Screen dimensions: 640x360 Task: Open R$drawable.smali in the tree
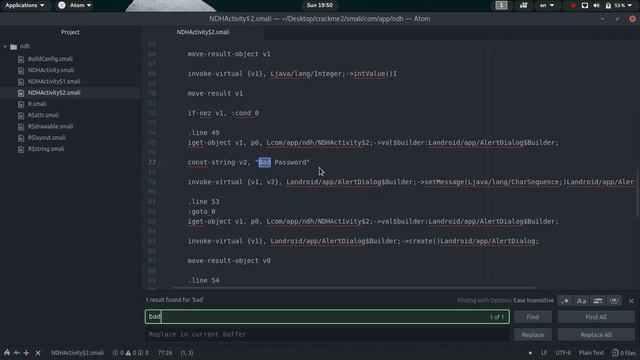tap(51, 127)
